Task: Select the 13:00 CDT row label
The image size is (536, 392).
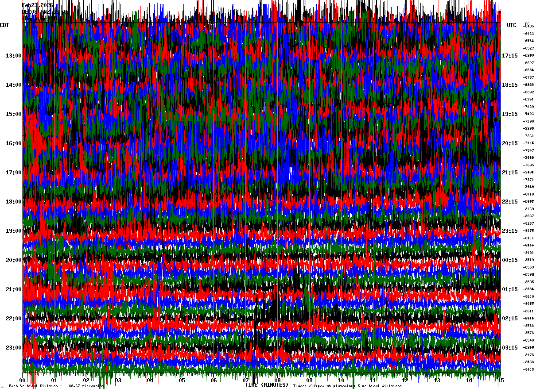Action: 14,56
